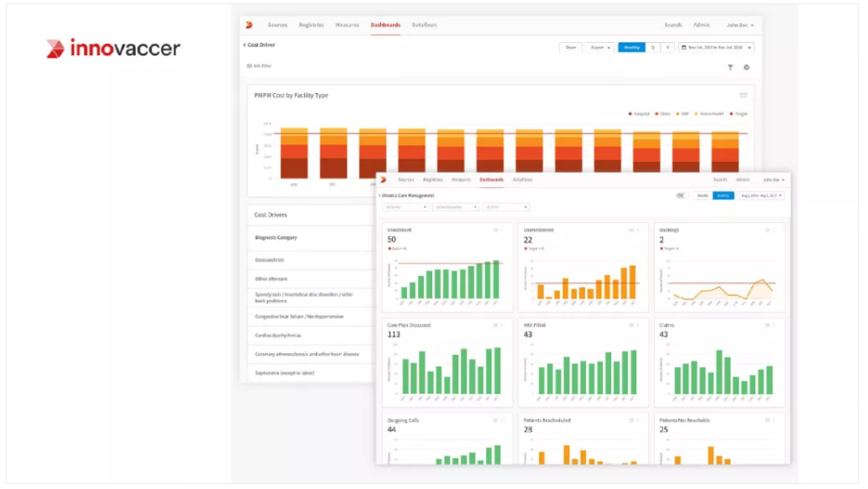Open the more options icon on the Enrollment card
The image size is (868, 489).
click(x=502, y=230)
